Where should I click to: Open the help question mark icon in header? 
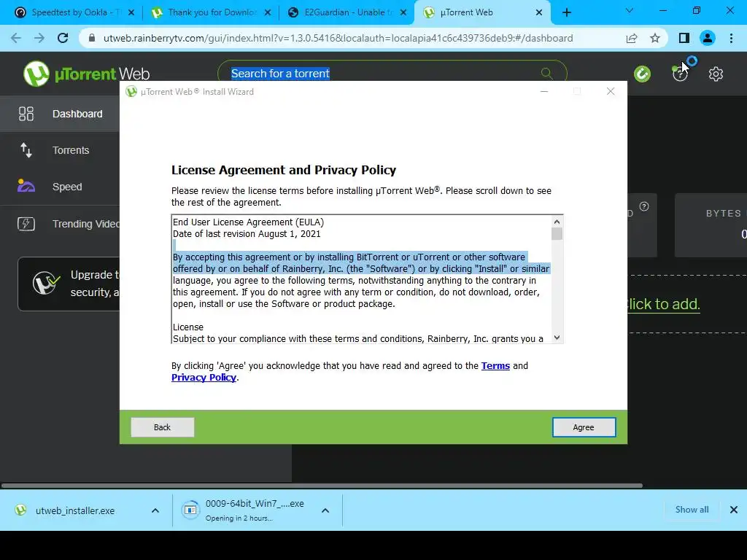click(x=680, y=74)
